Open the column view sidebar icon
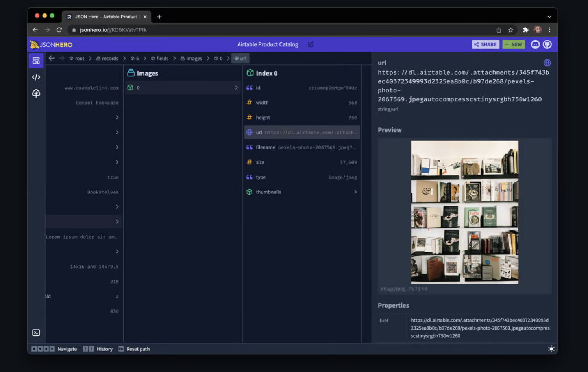Image resolution: width=588 pixels, height=372 pixels. 36,61
